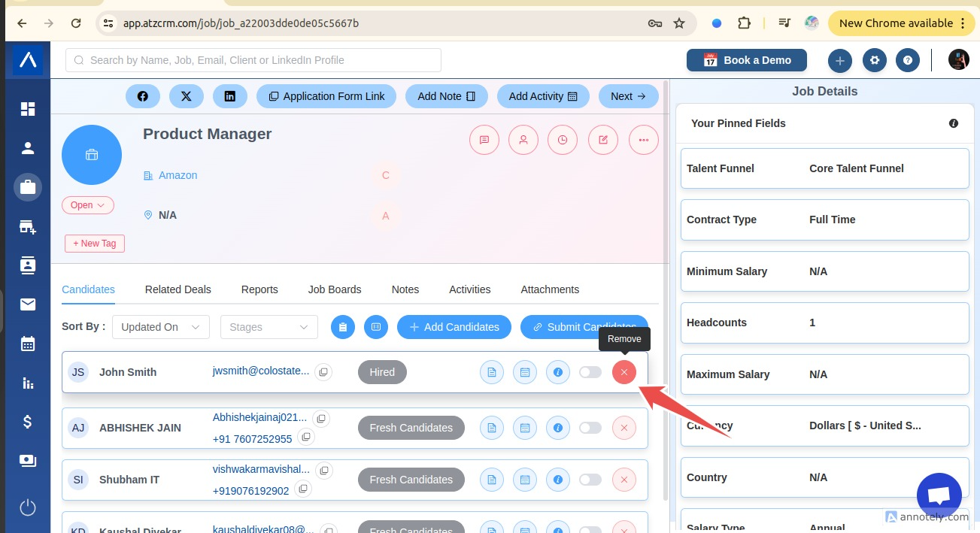Image resolution: width=980 pixels, height=533 pixels.
Task: Click the + New Tag button
Action: pyautogui.click(x=95, y=244)
